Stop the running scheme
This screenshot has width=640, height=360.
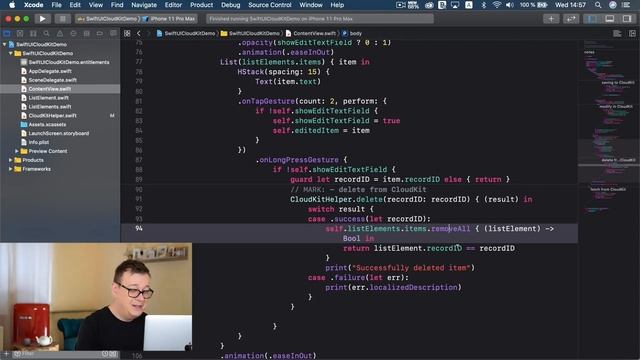point(62,19)
